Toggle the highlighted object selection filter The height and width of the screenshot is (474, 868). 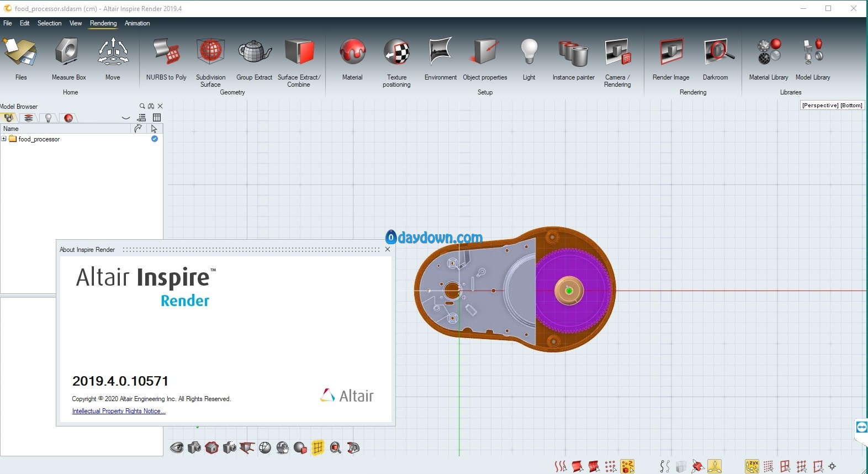[x=627, y=466]
